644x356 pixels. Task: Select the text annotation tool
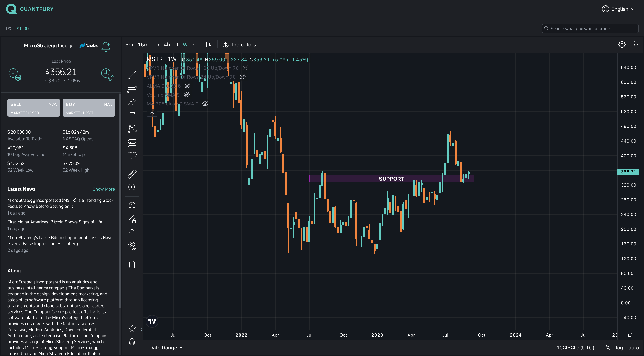pos(132,115)
